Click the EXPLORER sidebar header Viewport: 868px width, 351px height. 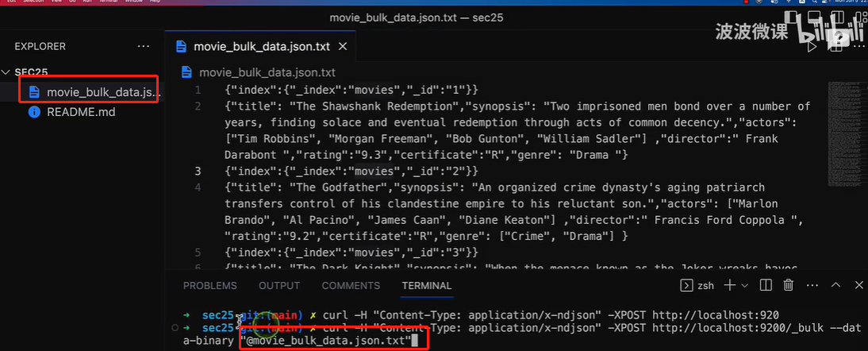click(40, 47)
